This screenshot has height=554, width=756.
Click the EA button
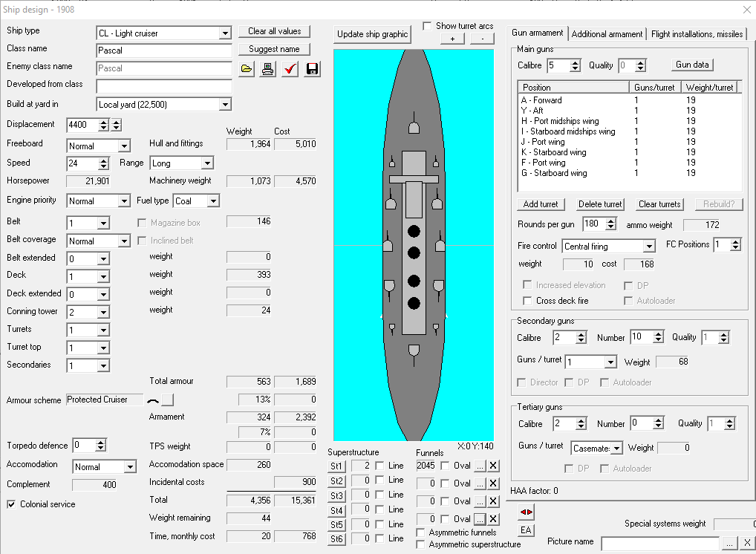[x=526, y=530]
